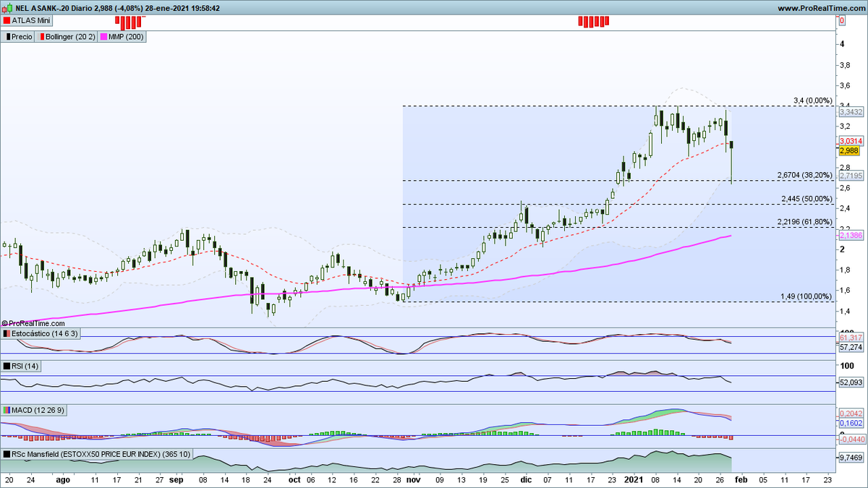Open the RSc Mansfield indicator label

point(98,454)
